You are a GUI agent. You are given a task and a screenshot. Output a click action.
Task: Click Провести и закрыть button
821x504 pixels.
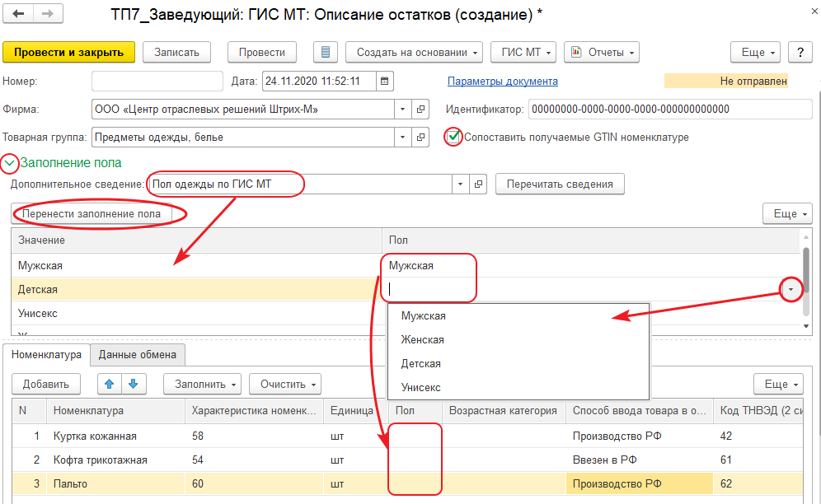click(x=68, y=53)
